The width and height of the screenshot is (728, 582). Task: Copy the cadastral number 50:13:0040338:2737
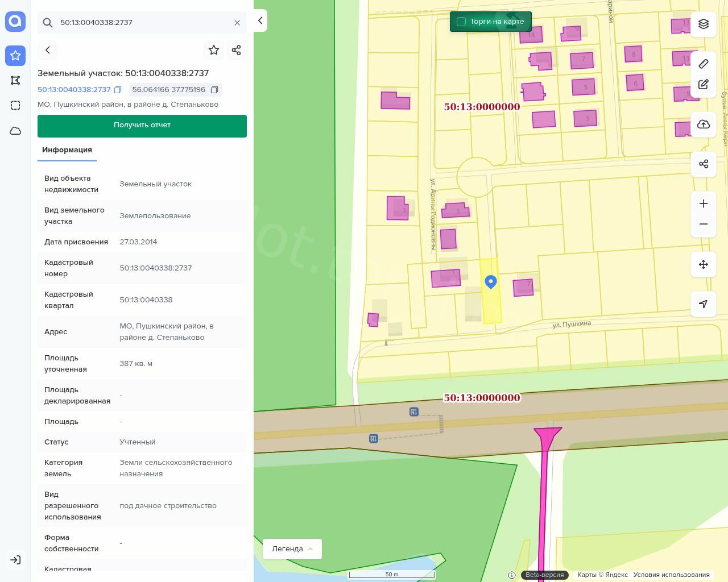[118, 90]
